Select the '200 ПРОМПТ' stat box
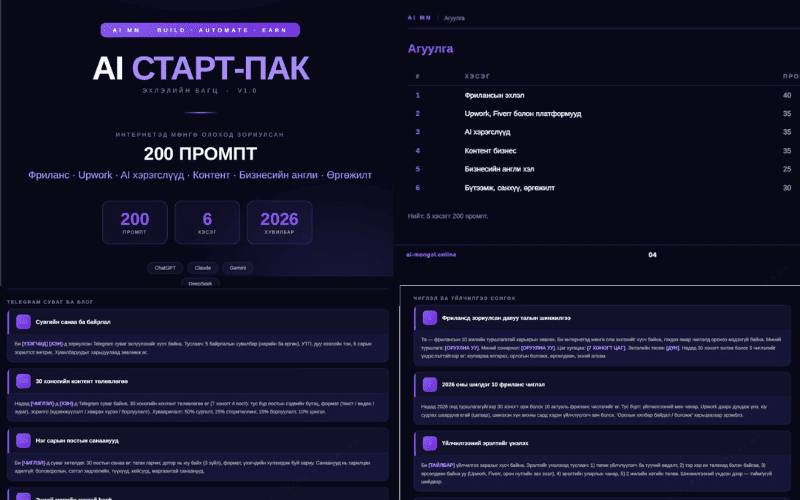The height and width of the screenshot is (500, 800). tap(135, 222)
